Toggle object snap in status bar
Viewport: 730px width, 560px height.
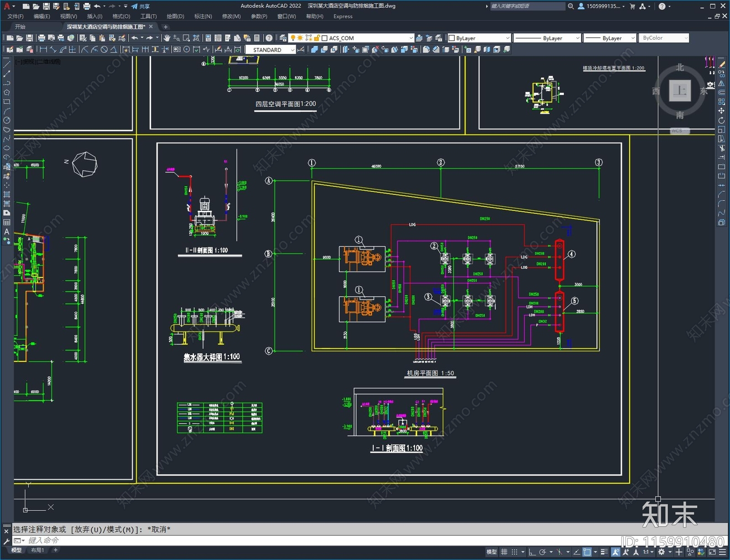tap(587, 552)
